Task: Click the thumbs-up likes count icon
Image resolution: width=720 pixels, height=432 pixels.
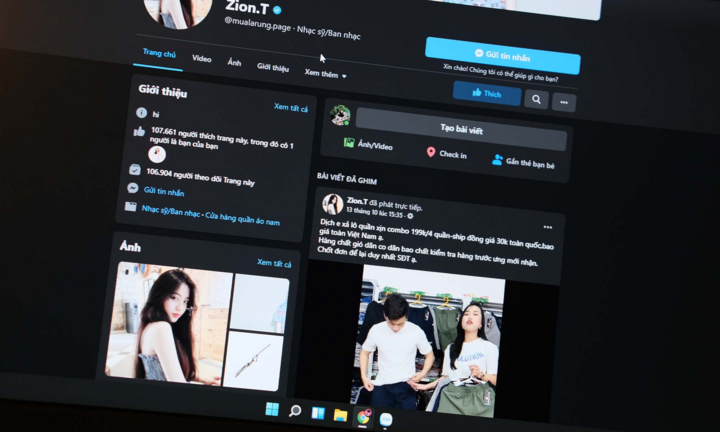Action: (139, 132)
